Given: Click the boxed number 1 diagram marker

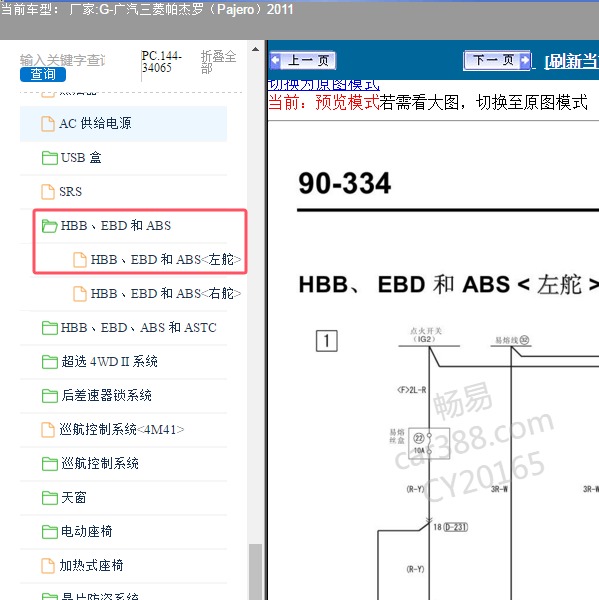Looking at the screenshot, I should pyautogui.click(x=326, y=341).
